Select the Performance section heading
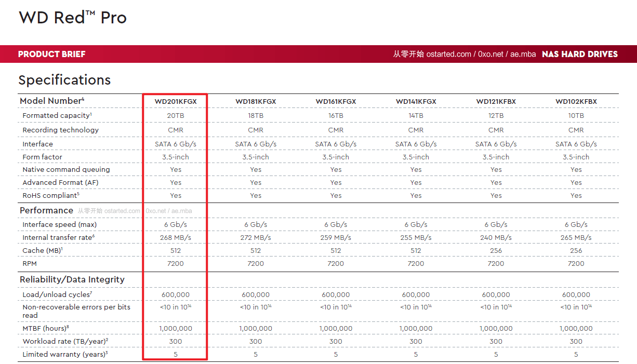637x364 pixels. [x=46, y=210]
